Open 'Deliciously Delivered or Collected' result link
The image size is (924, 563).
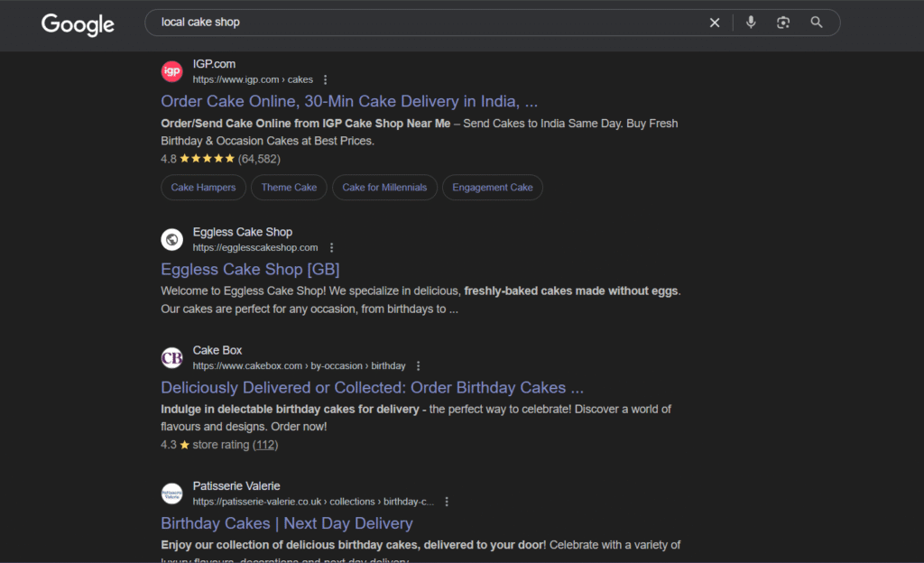coord(373,387)
